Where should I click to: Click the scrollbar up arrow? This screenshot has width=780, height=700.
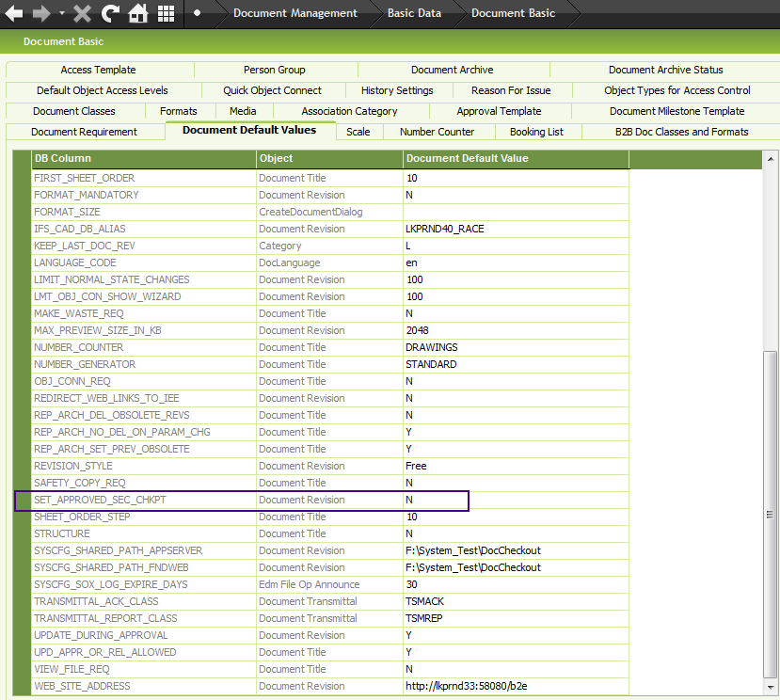click(771, 159)
